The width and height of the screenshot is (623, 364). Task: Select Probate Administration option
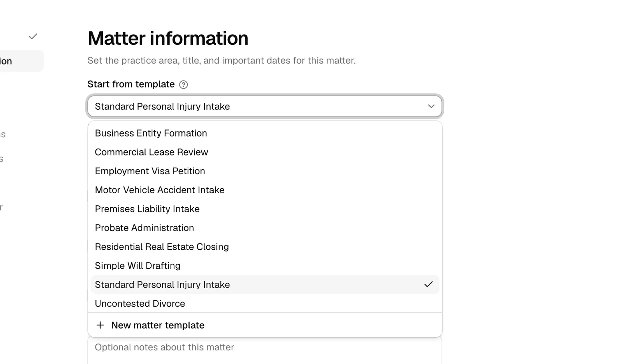coord(265,228)
